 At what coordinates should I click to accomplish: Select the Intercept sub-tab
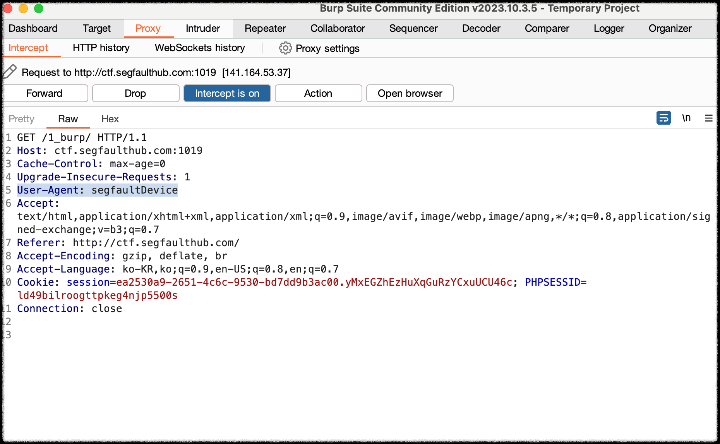pos(28,48)
